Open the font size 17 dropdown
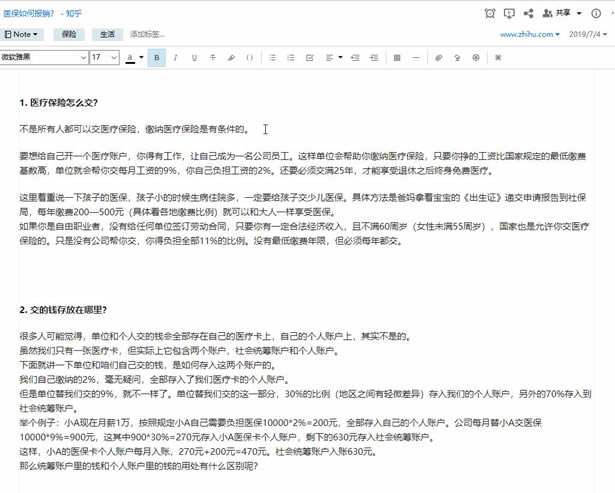The height and width of the screenshot is (493, 615). (105, 58)
